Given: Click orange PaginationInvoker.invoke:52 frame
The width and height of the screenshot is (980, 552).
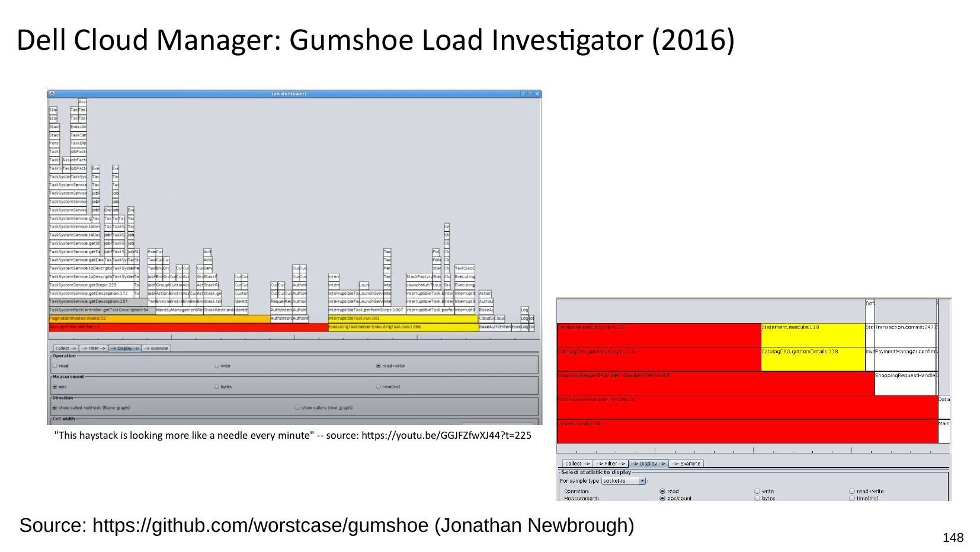Looking at the screenshot, I should pos(159,318).
